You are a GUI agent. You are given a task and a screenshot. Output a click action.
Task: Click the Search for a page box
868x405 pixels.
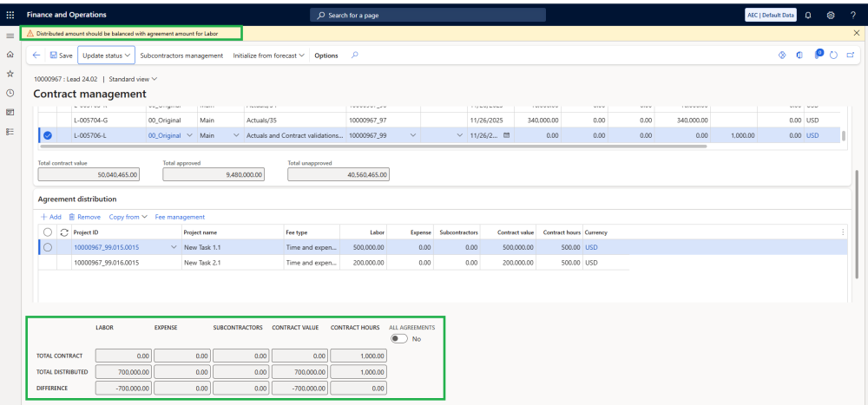point(428,15)
